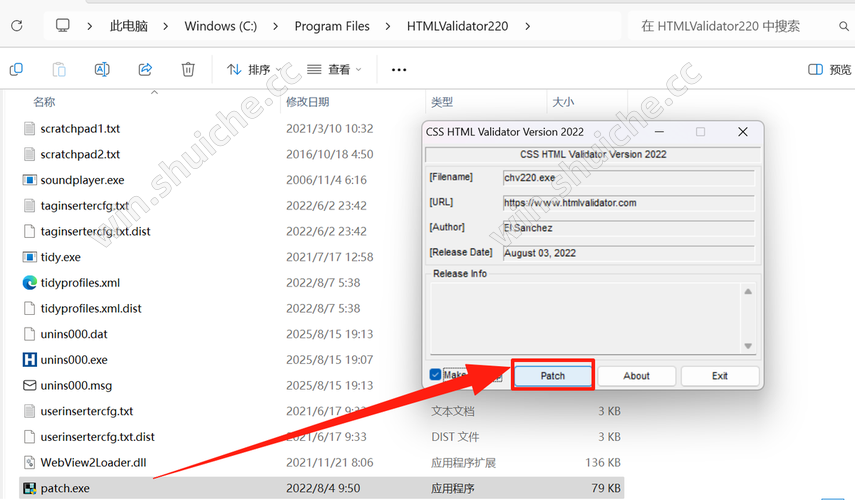Click Release Info scrollbar up arrow

tap(748, 292)
